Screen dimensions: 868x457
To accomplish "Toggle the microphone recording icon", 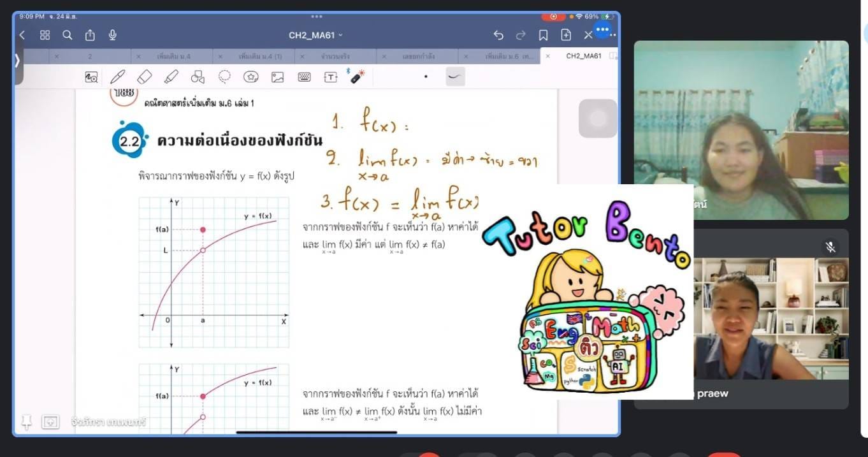I will point(113,35).
